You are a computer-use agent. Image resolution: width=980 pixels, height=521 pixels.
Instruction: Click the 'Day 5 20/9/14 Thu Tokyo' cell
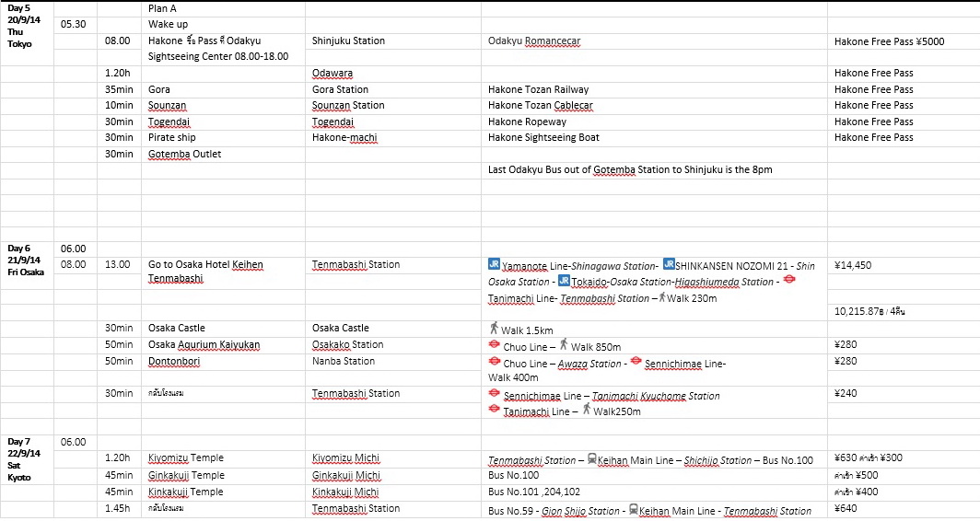point(24,26)
